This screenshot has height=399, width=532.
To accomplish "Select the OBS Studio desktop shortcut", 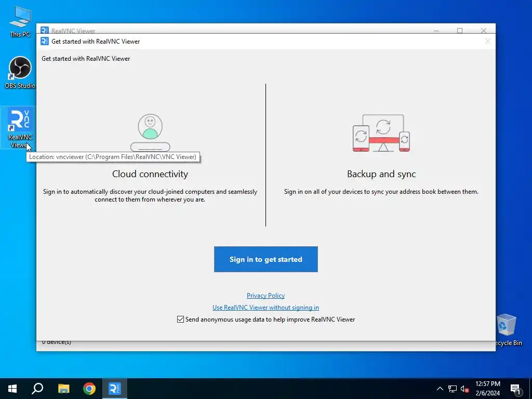I will (20, 73).
